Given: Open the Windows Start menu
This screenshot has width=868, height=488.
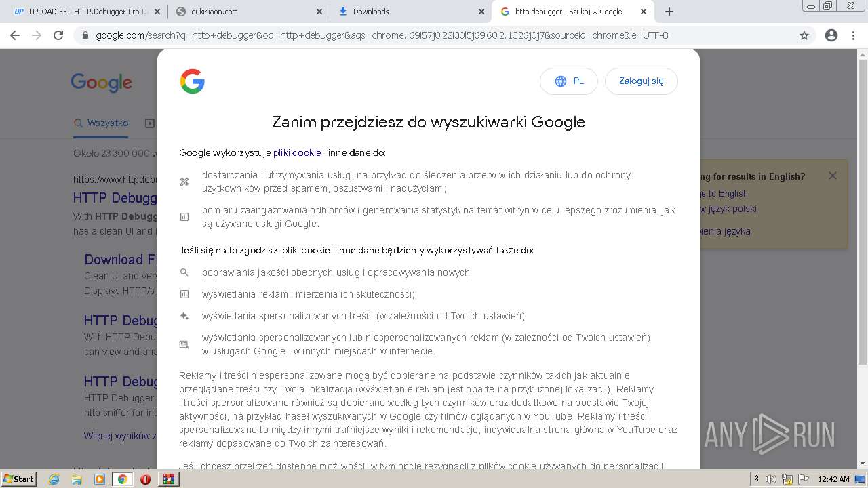Looking at the screenshot, I should [x=18, y=479].
